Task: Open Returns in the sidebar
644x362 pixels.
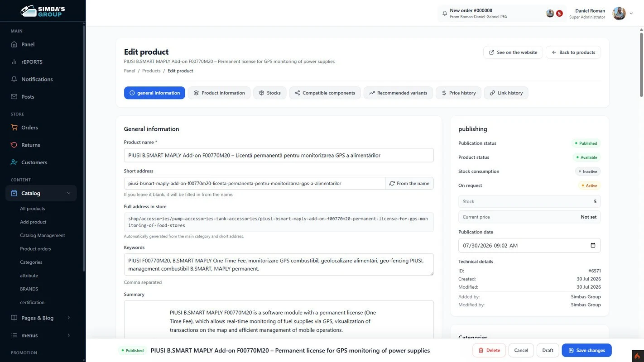Action: click(30, 145)
